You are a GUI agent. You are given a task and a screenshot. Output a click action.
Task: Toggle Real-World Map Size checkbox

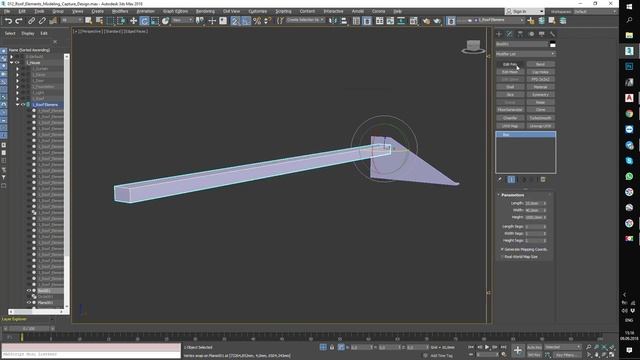coord(502,257)
